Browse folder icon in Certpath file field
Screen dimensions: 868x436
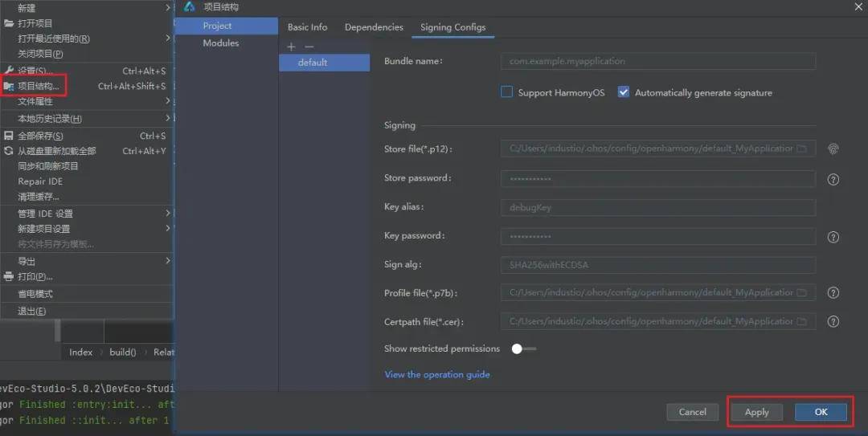[x=801, y=321]
